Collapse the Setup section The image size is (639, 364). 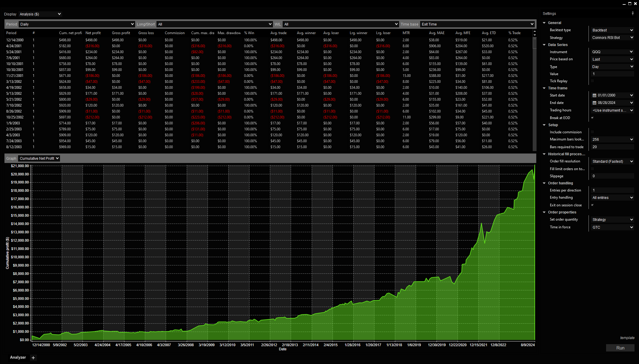[x=544, y=125]
